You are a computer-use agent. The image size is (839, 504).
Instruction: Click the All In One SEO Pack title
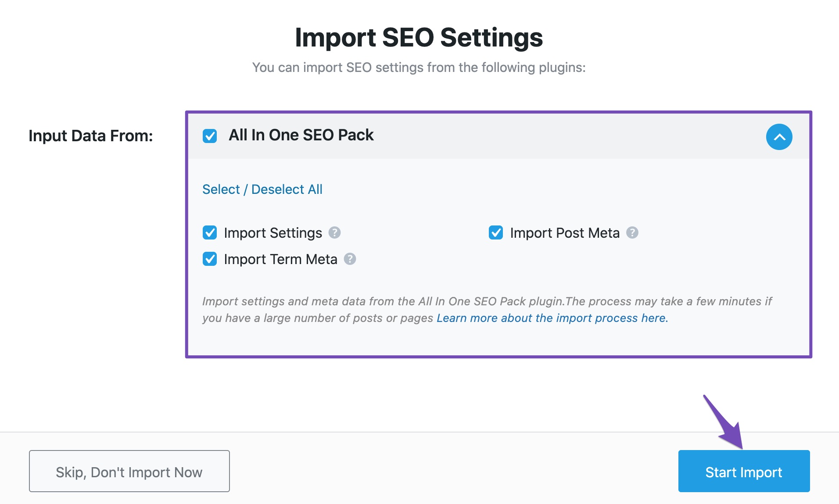click(301, 135)
